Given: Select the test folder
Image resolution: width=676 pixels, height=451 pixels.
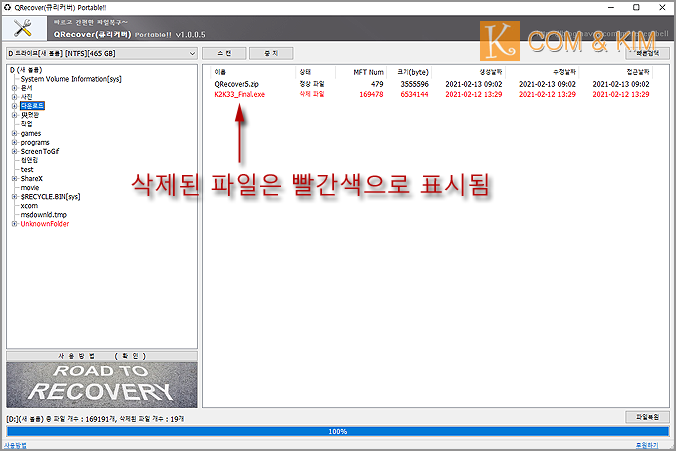Looking at the screenshot, I should (x=27, y=169).
